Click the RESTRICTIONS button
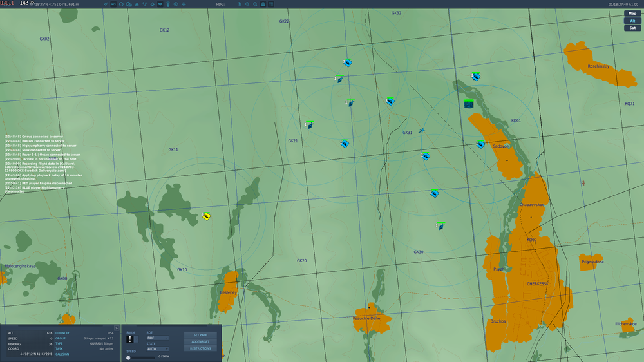 tap(200, 348)
